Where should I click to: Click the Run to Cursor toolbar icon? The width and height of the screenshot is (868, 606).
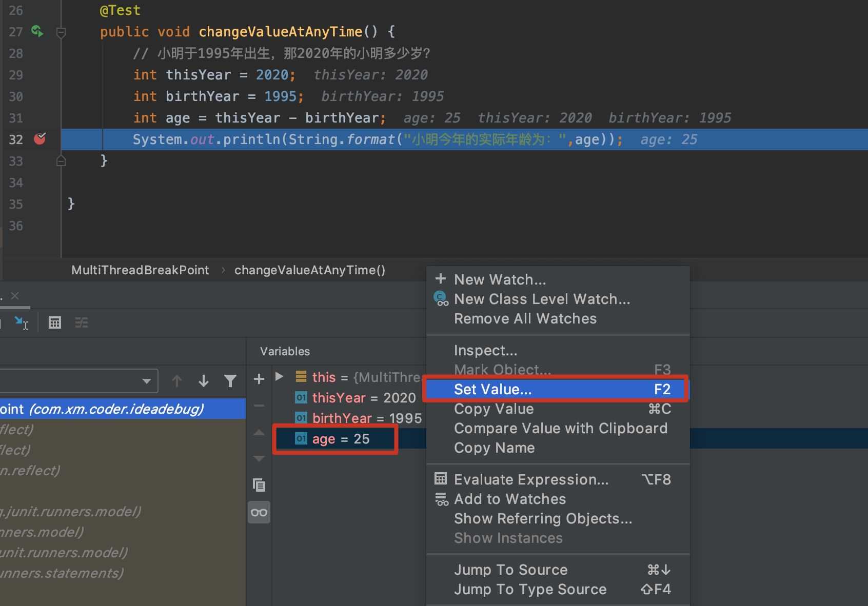(22, 322)
